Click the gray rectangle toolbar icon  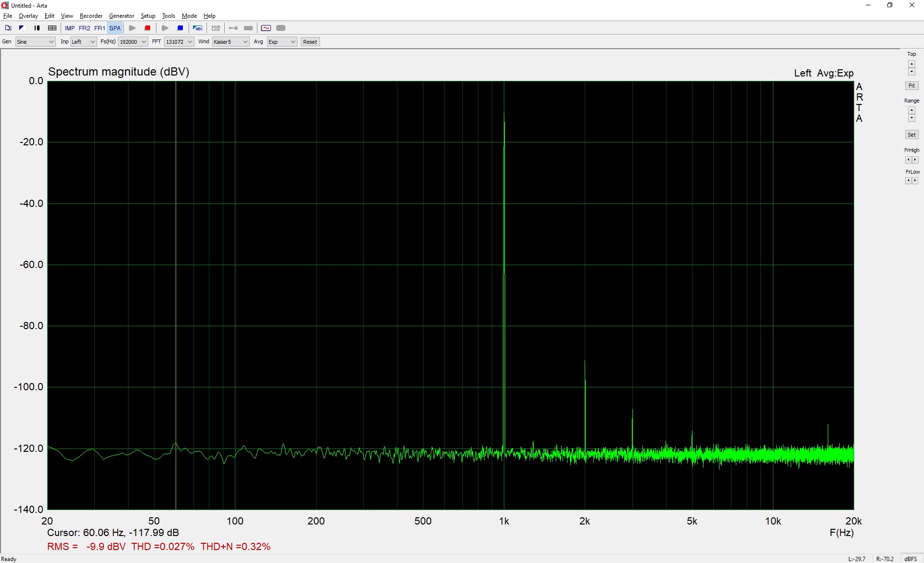click(248, 28)
